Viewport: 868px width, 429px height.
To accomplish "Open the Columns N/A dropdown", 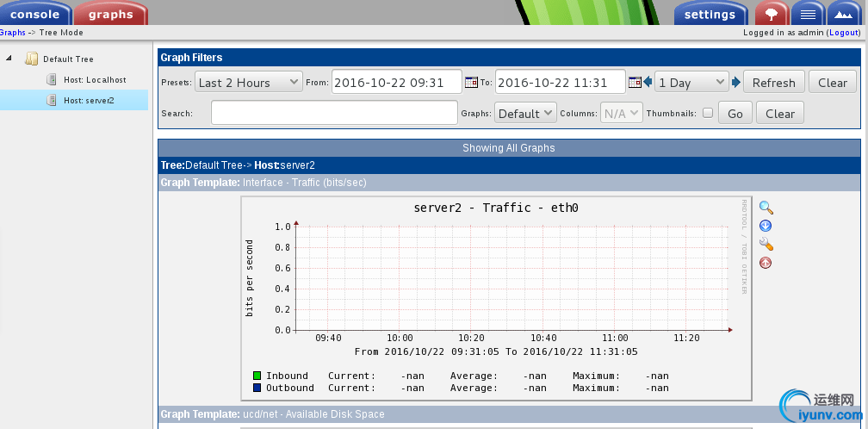I will click(x=622, y=114).
